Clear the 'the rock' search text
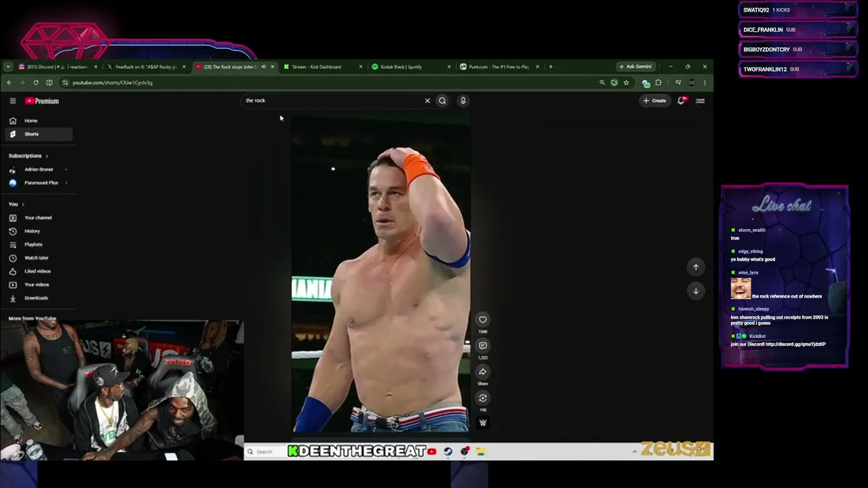 tap(427, 101)
